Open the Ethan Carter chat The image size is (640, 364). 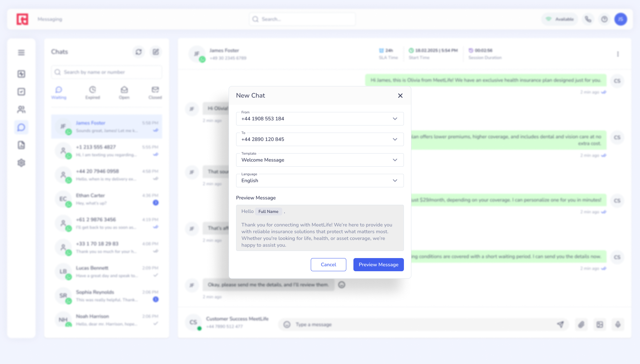(x=107, y=199)
